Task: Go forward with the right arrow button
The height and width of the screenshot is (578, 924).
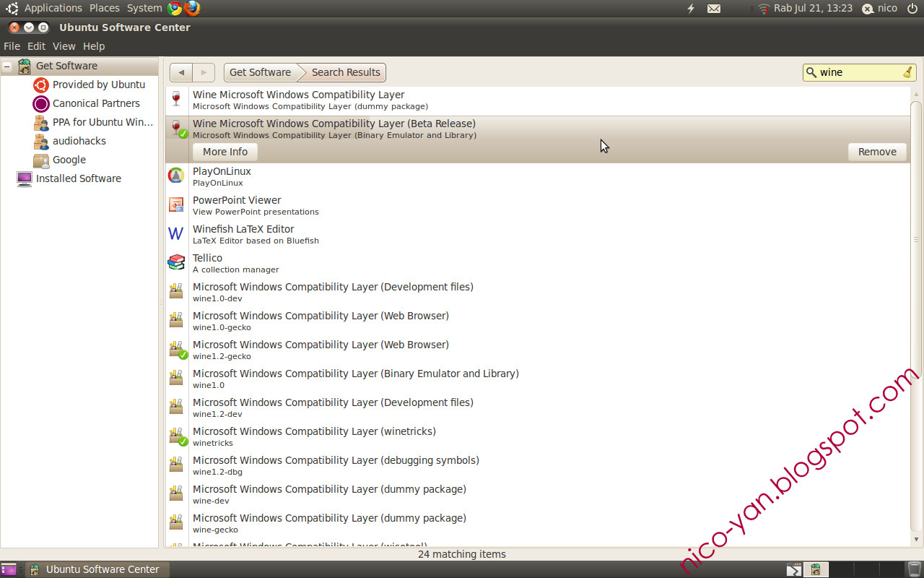Action: point(204,72)
